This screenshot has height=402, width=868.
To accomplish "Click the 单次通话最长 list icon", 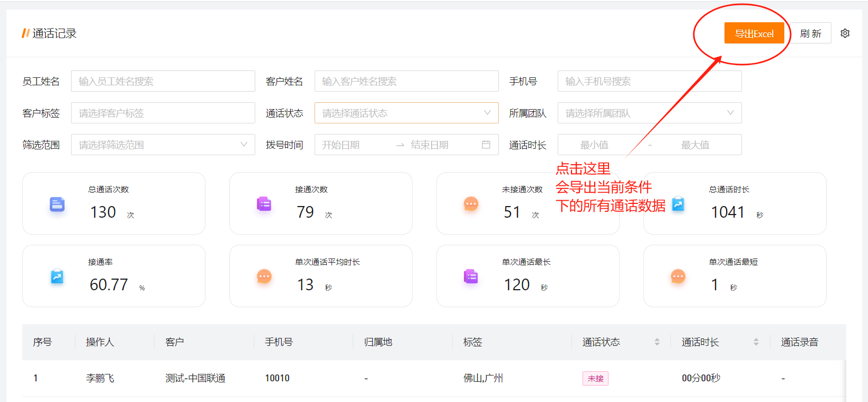I will [471, 276].
